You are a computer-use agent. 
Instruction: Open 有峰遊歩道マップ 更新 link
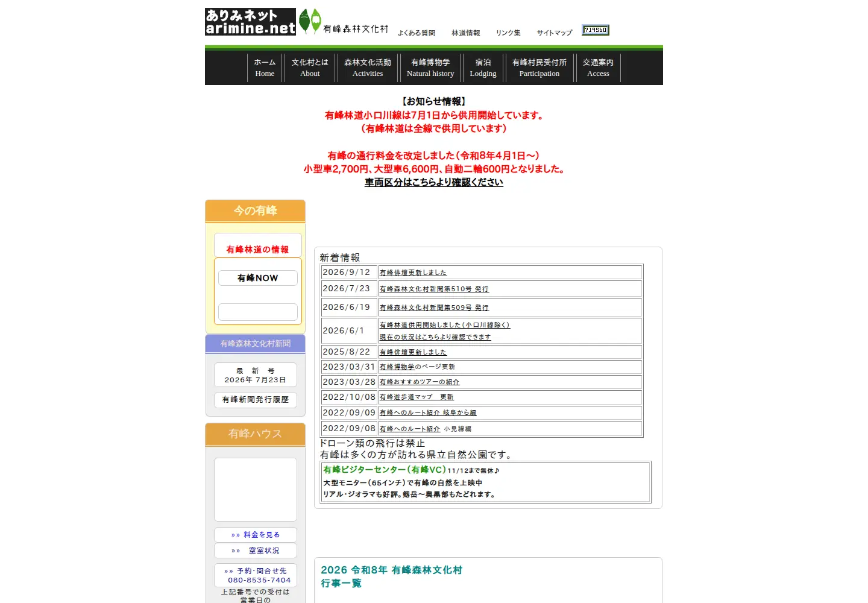point(417,397)
